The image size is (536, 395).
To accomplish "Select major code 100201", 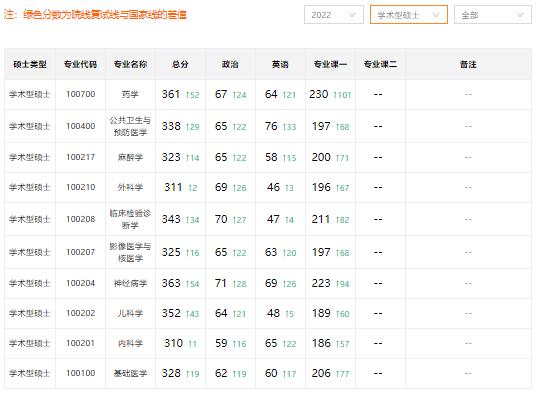I will (80, 343).
